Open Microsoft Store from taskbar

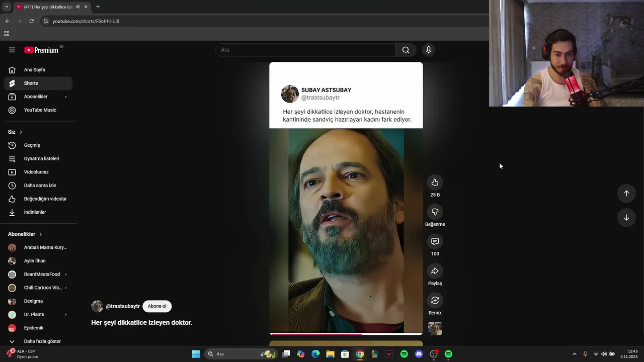tap(345, 354)
